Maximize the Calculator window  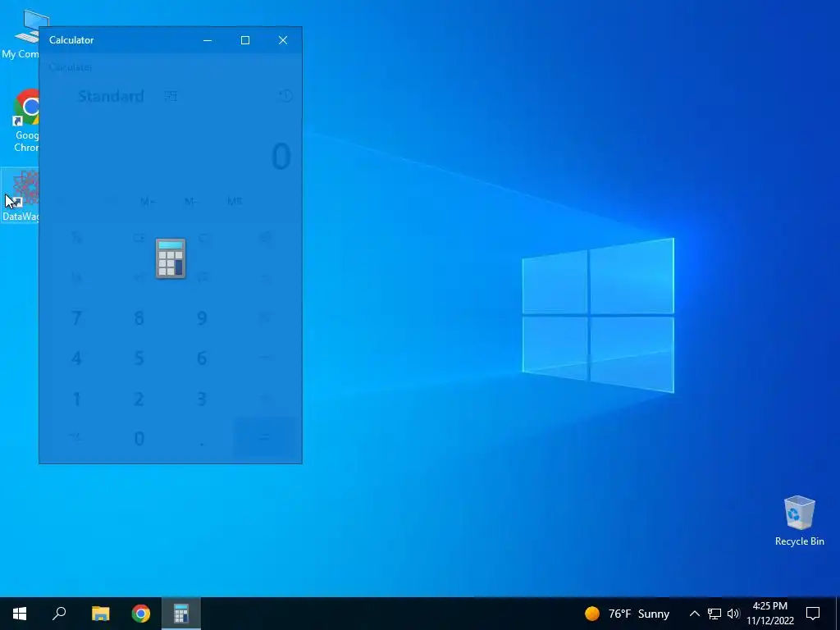click(245, 40)
